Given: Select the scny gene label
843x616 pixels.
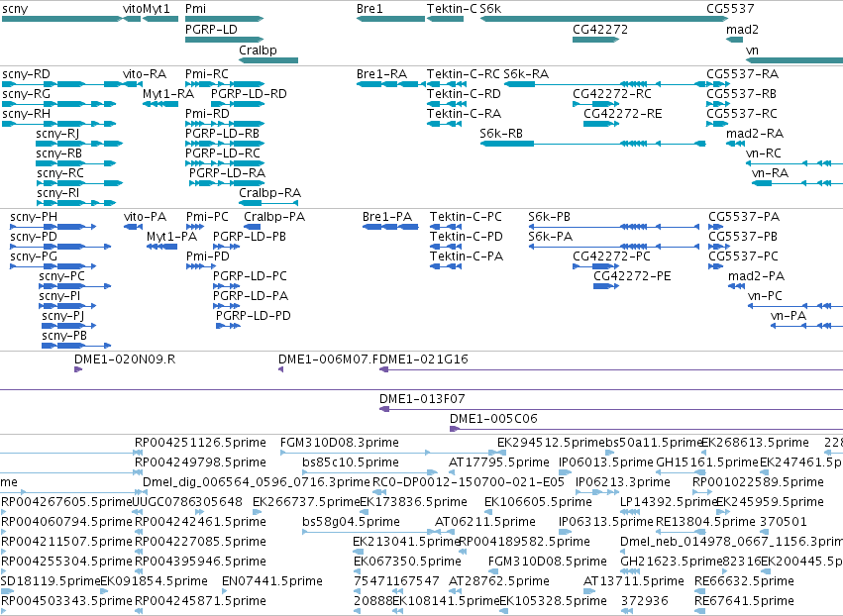Looking at the screenshot, I should (15, 9).
